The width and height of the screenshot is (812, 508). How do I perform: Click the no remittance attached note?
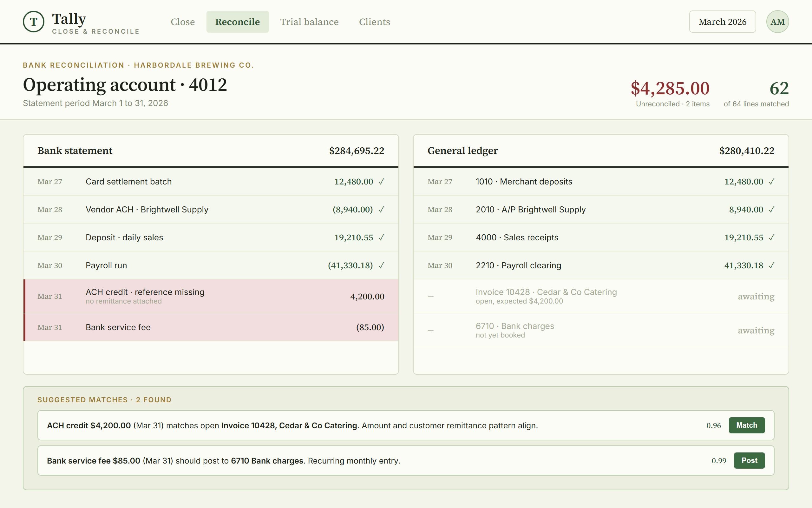123,301
